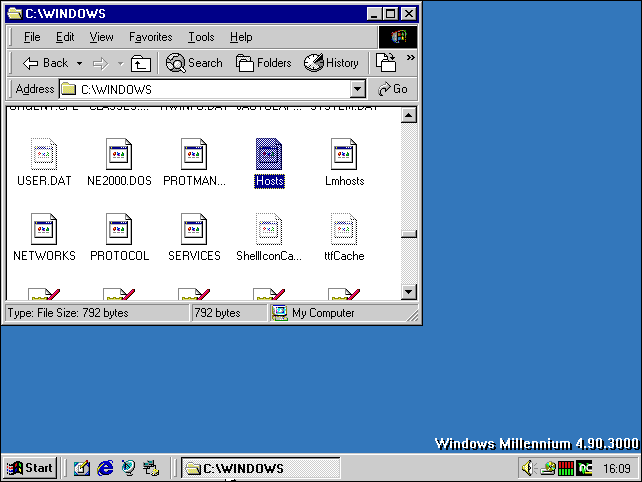
Task: Select the ttfCache file icon
Action: point(344,229)
